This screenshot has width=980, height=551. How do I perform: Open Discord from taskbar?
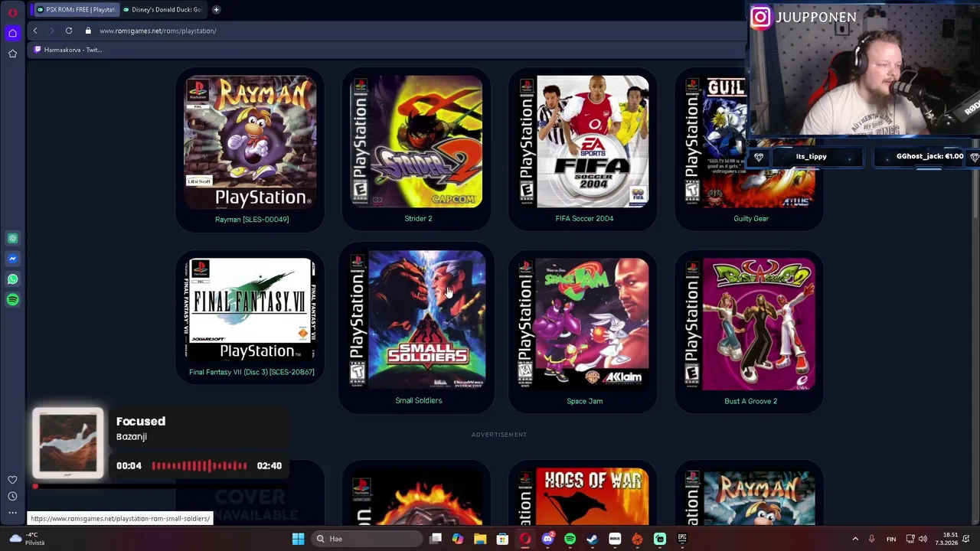[547, 539]
